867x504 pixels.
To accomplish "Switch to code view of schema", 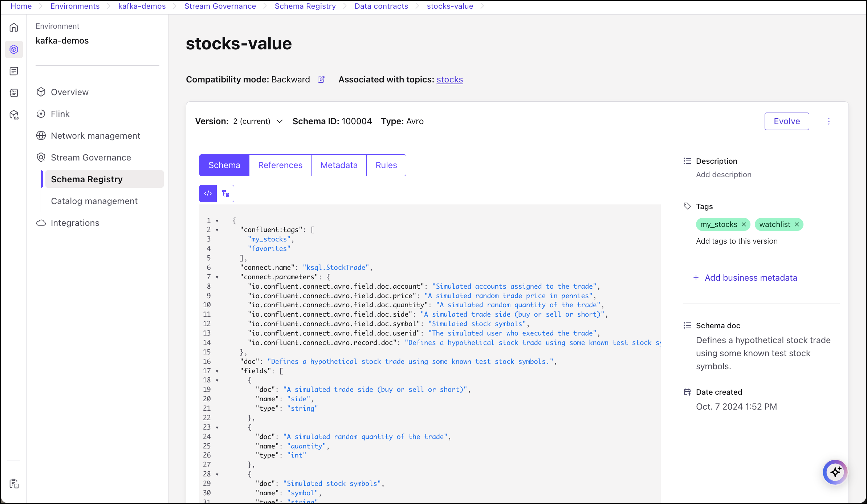I will coord(208,194).
